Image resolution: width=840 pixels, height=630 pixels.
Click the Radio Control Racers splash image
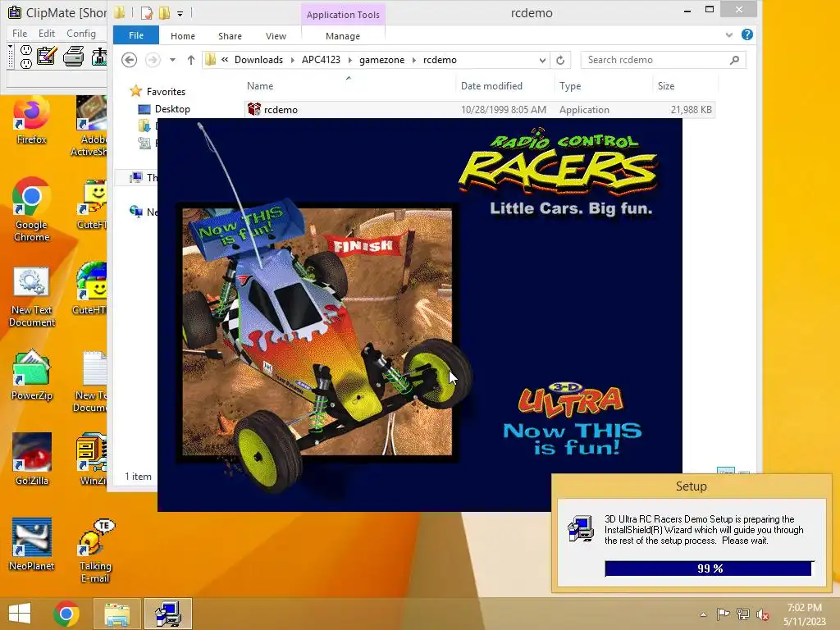(x=419, y=315)
